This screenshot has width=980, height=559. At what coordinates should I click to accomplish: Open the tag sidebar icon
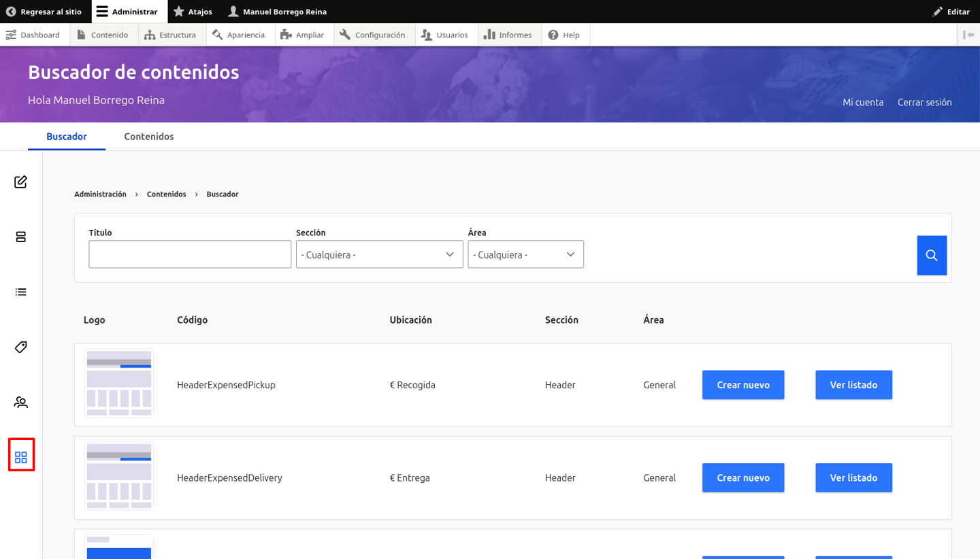[x=21, y=347]
